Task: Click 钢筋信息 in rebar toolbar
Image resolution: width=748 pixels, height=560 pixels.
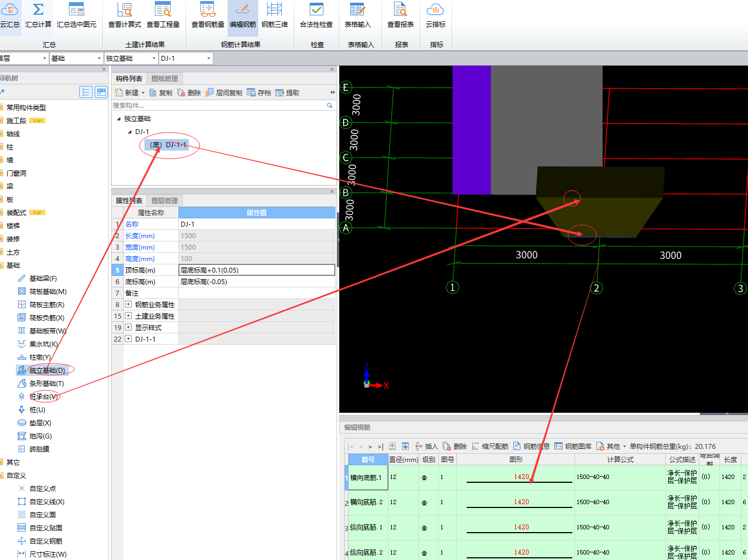Action: (531, 446)
